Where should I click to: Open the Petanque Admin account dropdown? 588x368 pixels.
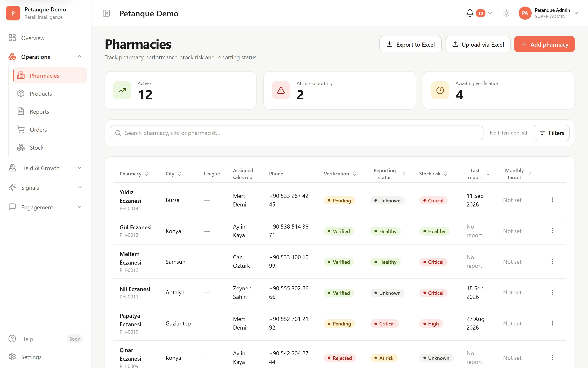click(x=576, y=13)
